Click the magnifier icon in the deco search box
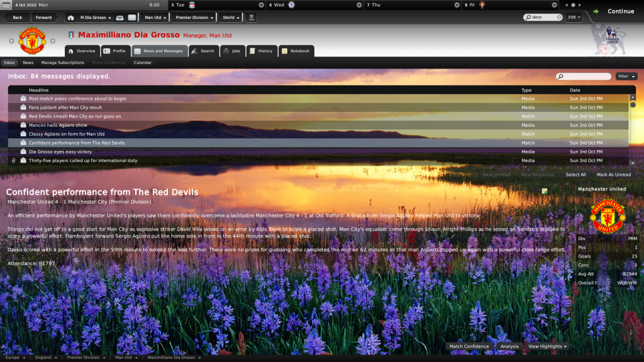Image resolution: width=644 pixels, height=362 pixels. click(x=528, y=17)
